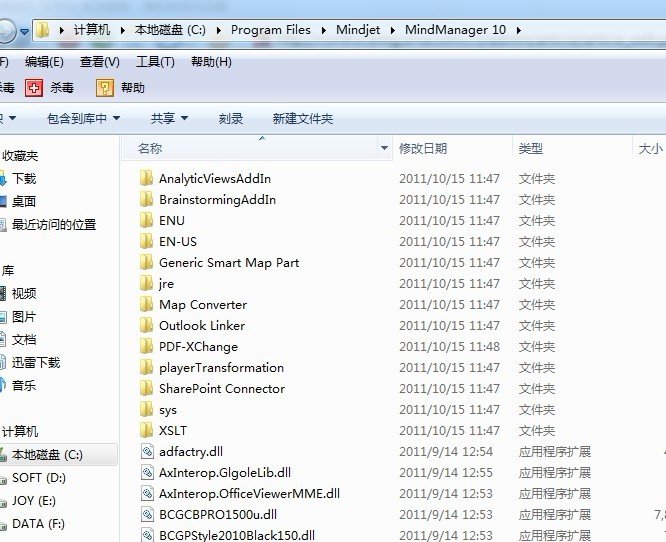
Task: Click the yellow question-mark 帮助 icon
Action: [x=105, y=88]
